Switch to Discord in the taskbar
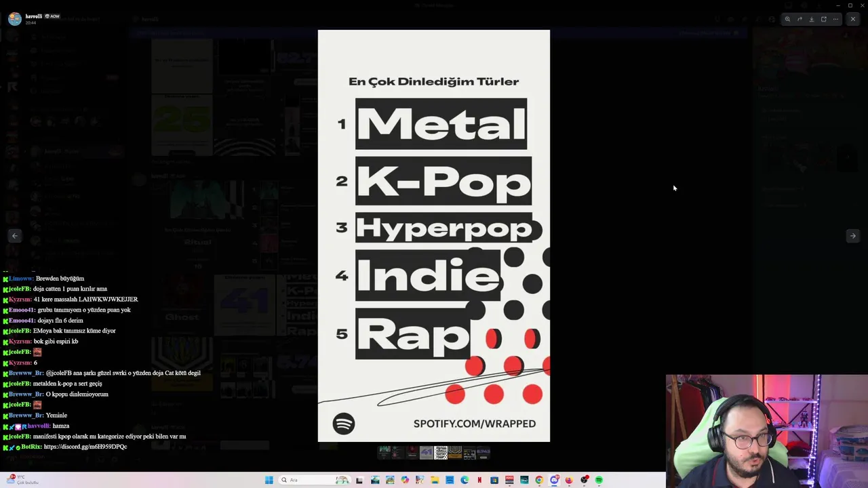 point(554,480)
